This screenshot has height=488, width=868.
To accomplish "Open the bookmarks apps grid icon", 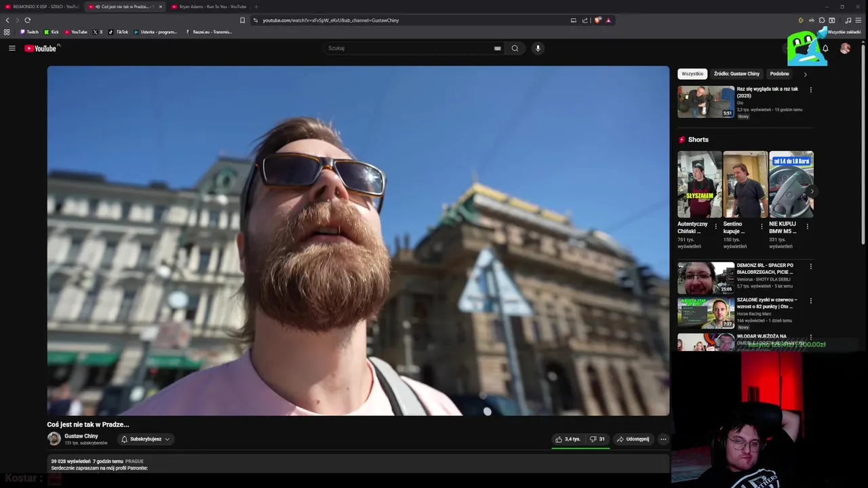I will pos(7,32).
